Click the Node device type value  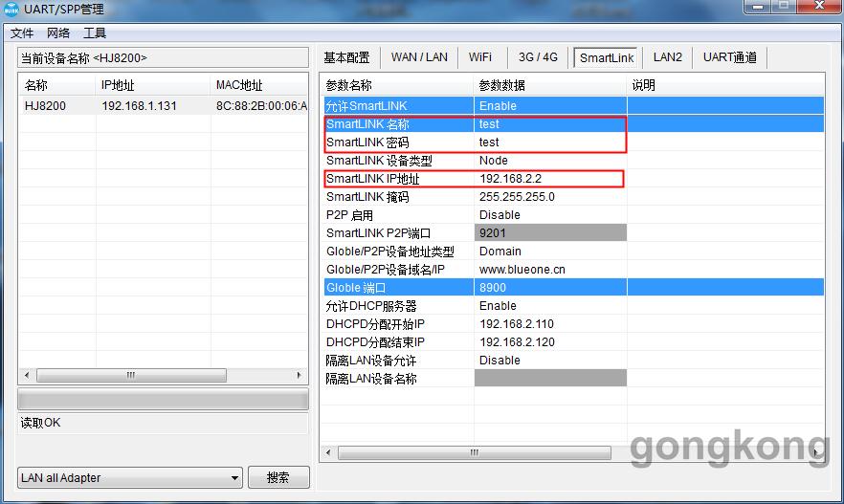click(494, 161)
